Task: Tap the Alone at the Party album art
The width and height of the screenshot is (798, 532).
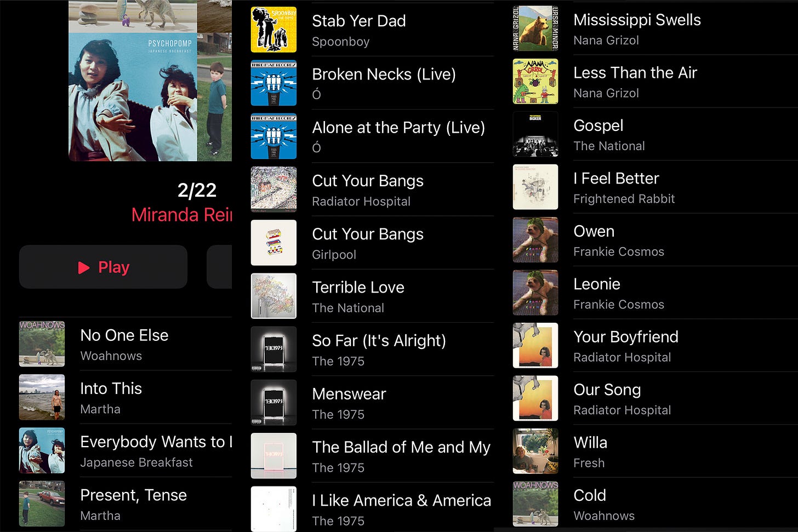Action: pyautogui.click(x=273, y=136)
